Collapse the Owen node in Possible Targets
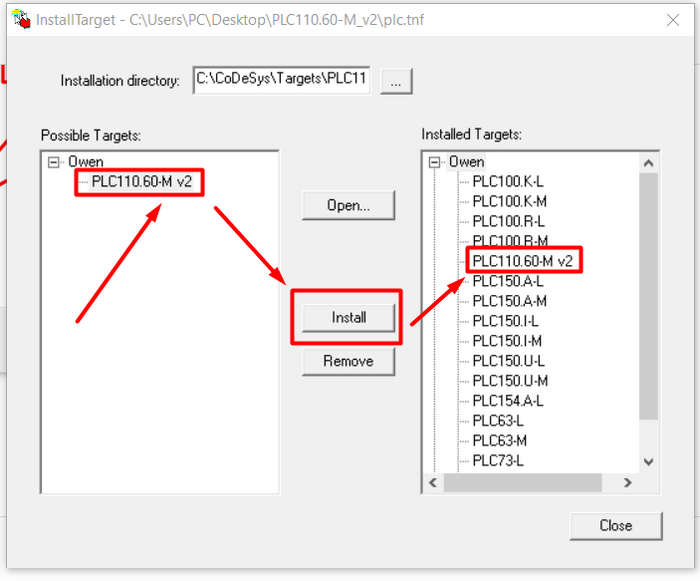The image size is (700, 581). pyautogui.click(x=54, y=162)
